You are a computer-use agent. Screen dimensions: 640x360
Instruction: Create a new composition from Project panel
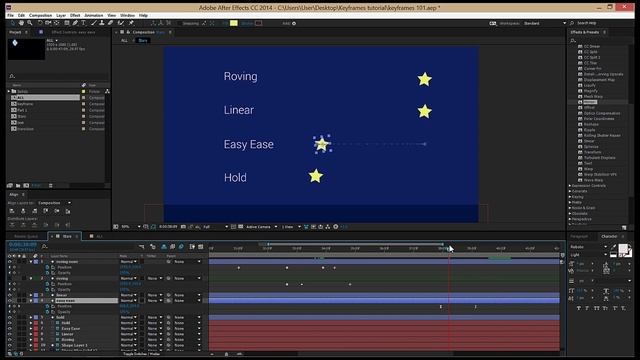tap(26, 185)
